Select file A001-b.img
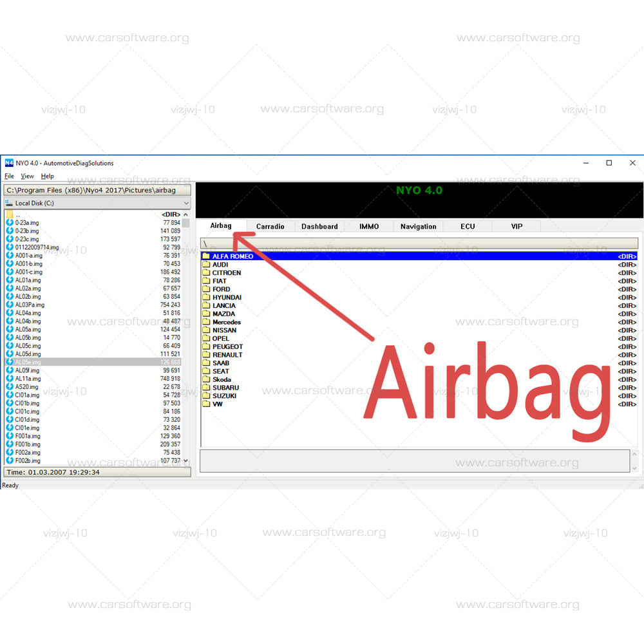 point(93,263)
